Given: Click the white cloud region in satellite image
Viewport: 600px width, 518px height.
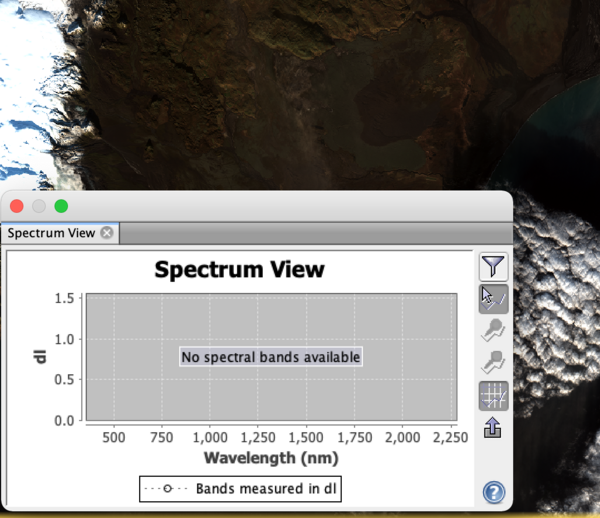Looking at the screenshot, I should pyautogui.click(x=30, y=120).
